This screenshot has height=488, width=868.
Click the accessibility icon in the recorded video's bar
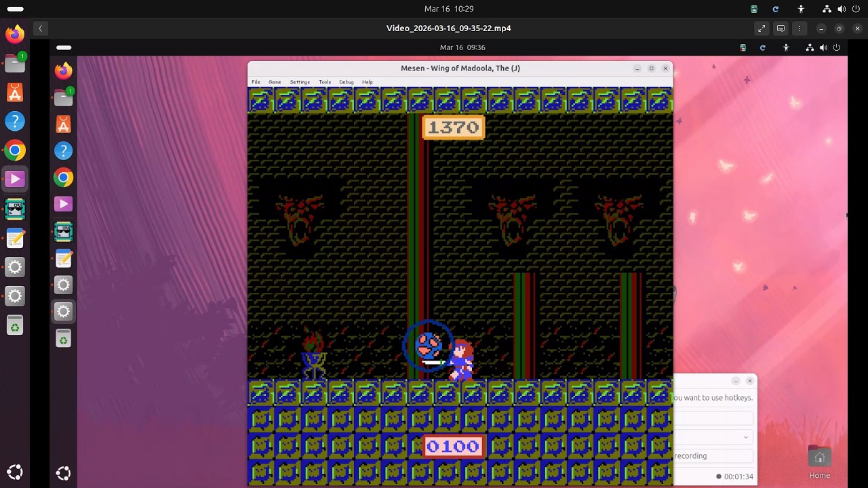786,47
